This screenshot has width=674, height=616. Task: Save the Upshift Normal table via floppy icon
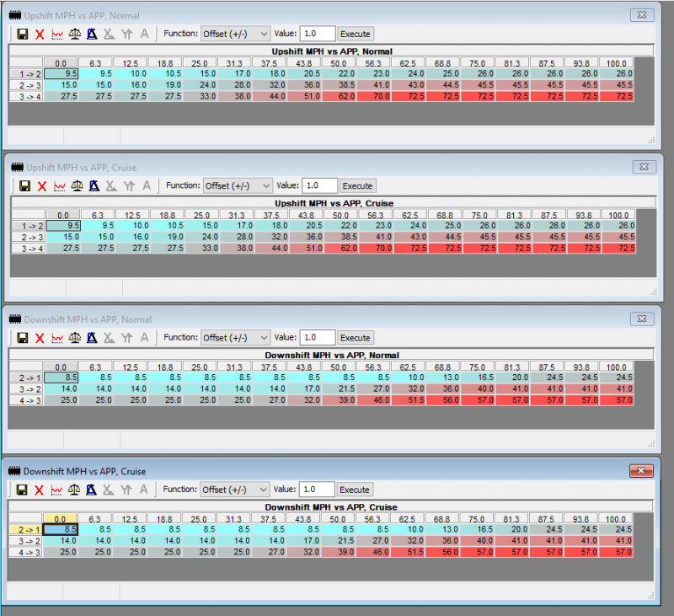(23, 35)
